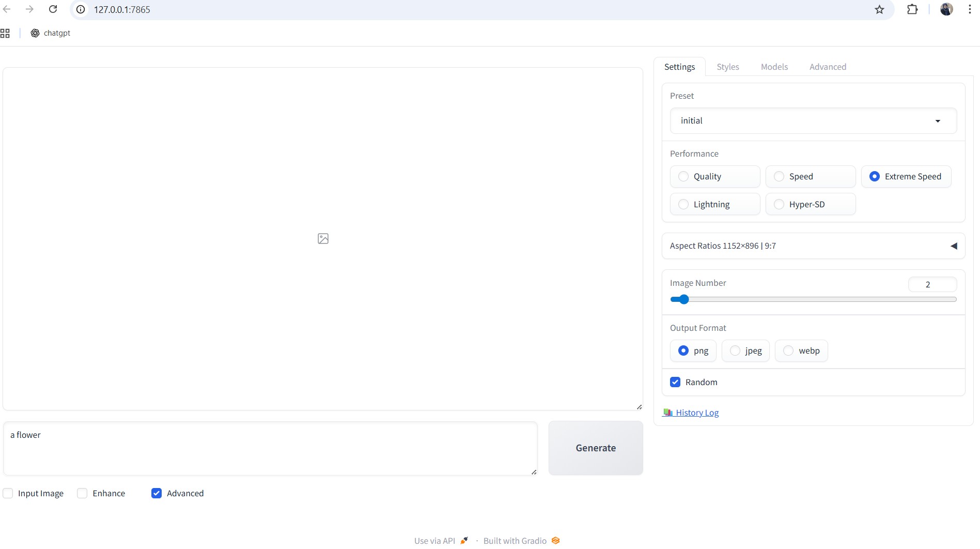The width and height of the screenshot is (980, 549).
Task: Open the browser extensions puzzle icon
Action: coord(912,9)
